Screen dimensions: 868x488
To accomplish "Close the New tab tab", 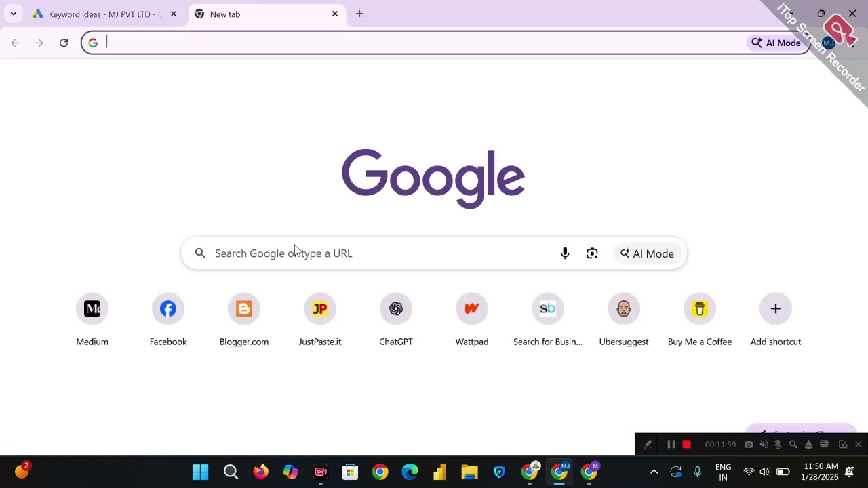I will [335, 14].
